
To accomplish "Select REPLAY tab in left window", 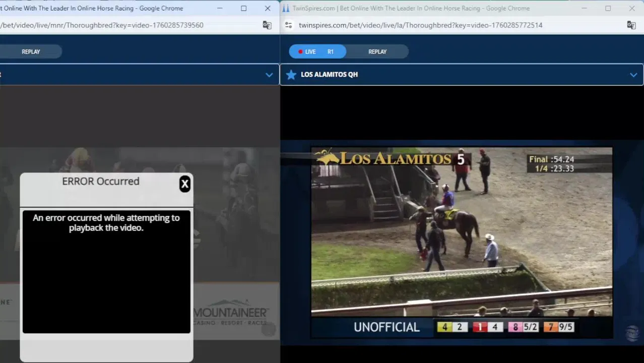I will coord(31,51).
